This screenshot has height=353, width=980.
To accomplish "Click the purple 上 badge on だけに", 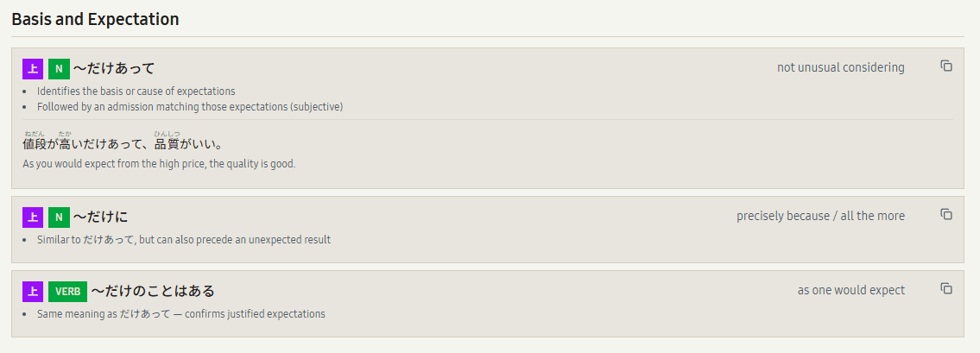I will click(x=33, y=217).
